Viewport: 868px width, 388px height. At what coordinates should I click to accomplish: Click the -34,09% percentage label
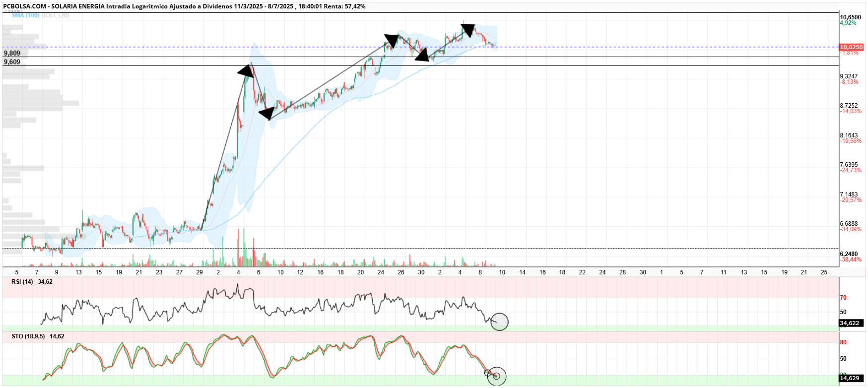[851, 229]
